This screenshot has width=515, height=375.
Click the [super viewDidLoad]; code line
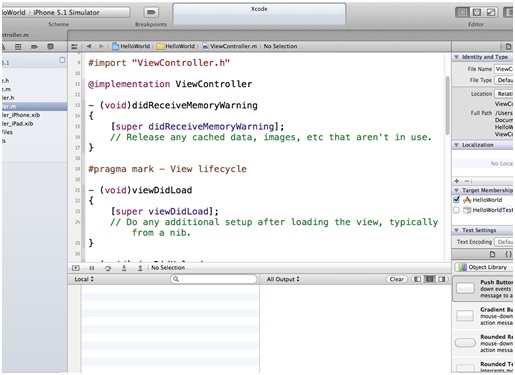pos(165,211)
